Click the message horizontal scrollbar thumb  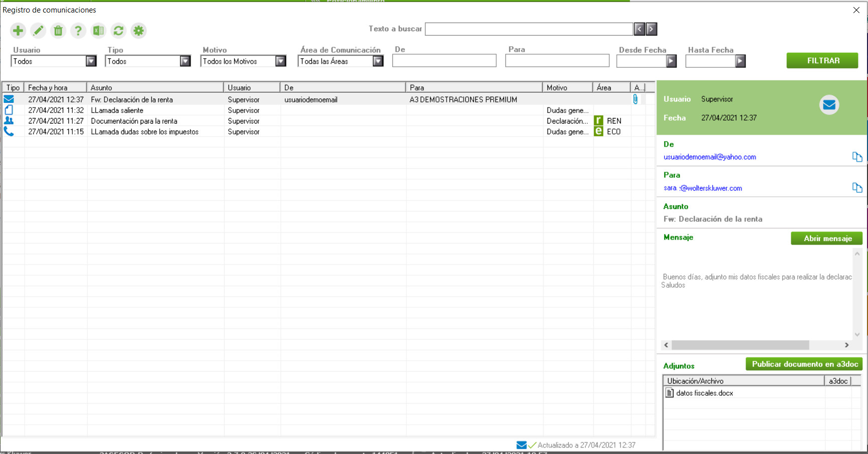tap(740, 345)
